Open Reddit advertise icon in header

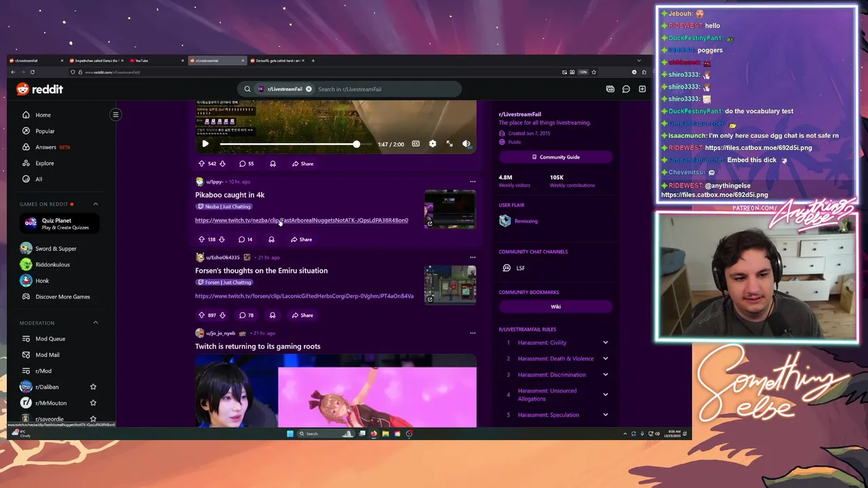click(610, 89)
